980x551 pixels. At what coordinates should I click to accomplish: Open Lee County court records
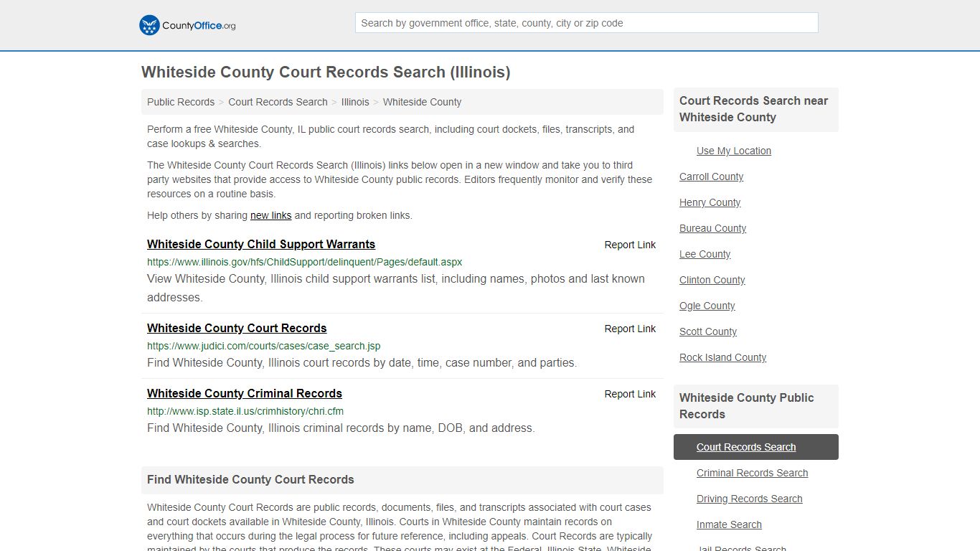pyautogui.click(x=705, y=254)
